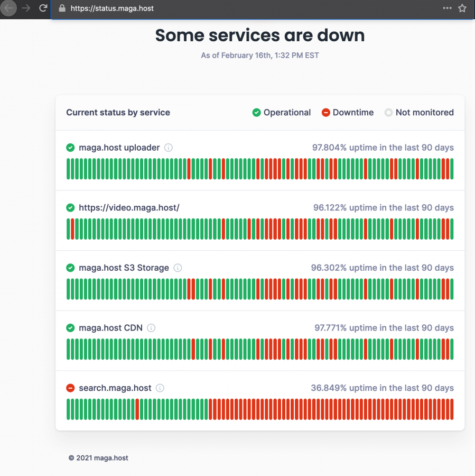475x476 pixels.
Task: Click the Downtime legend red icon
Action: 326,113
